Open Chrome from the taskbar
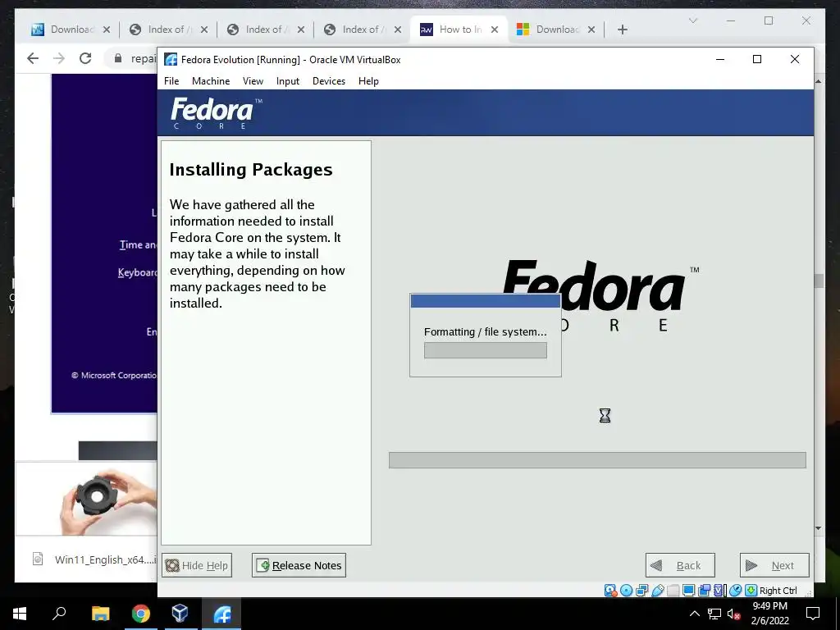The width and height of the screenshot is (840, 630). click(141, 614)
